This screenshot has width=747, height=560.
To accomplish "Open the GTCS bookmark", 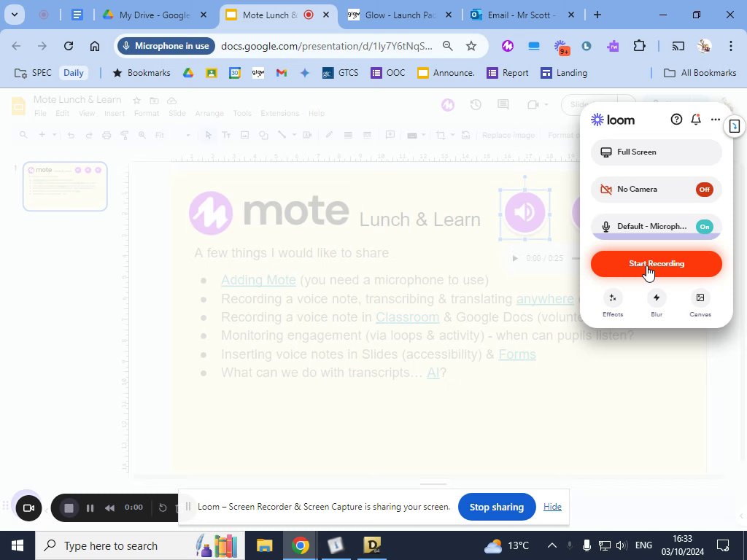I will point(341,73).
